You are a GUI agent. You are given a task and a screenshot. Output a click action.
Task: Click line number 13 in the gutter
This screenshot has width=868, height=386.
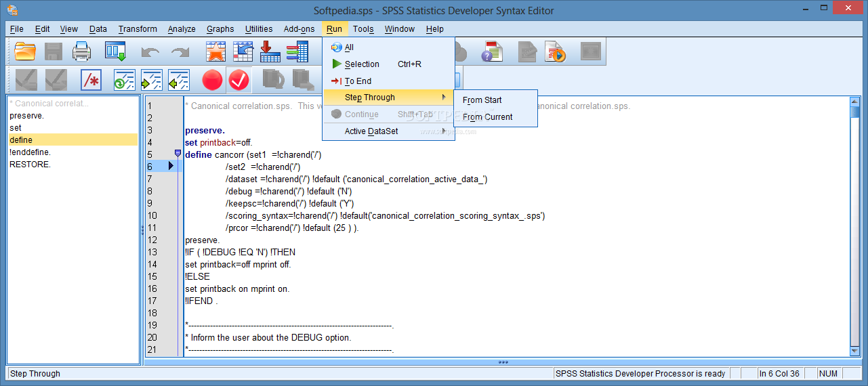(152, 253)
